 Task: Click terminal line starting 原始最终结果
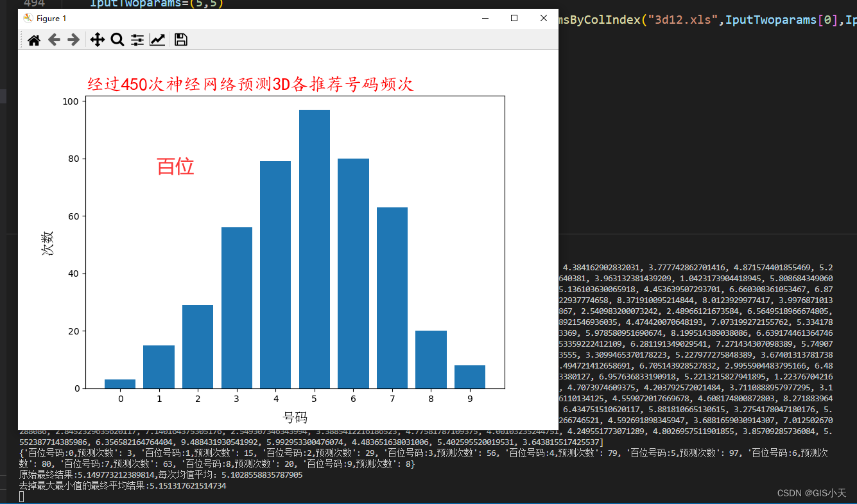[160, 475]
